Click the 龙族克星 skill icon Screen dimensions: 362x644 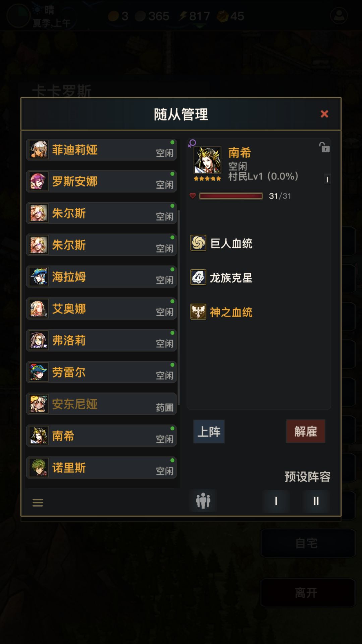coord(198,277)
